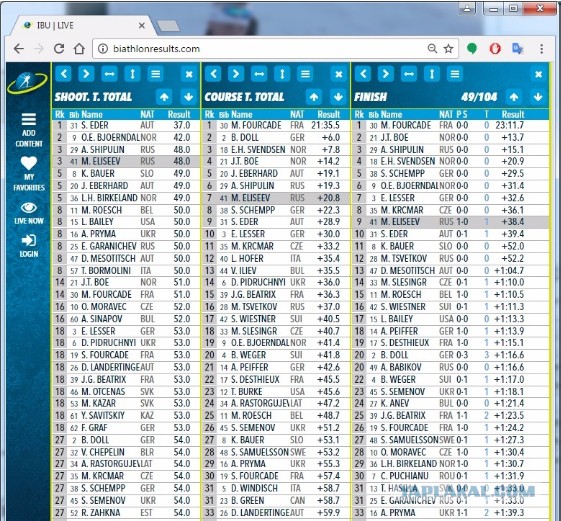Screen dimensions: 561x521
Task: Open Add Content menu in sidebar
Action: point(29,130)
